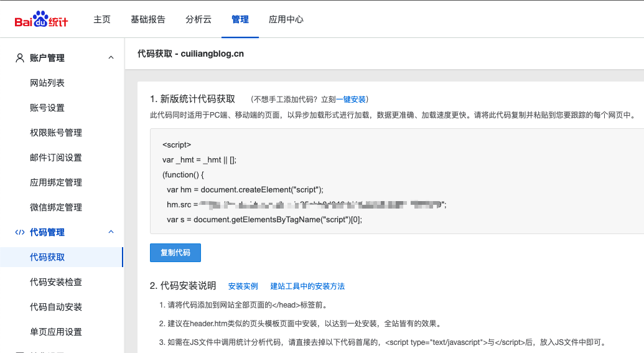Click the 一键安装 link
Viewport: 644px width, 353px height.
pos(351,100)
